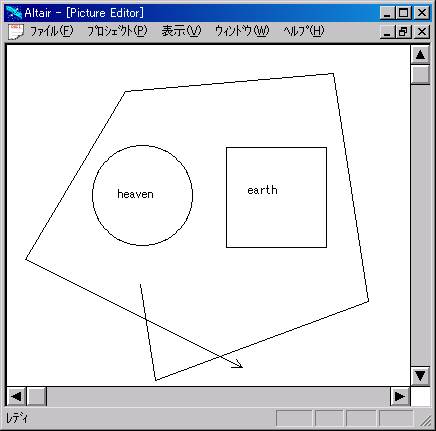
Task: Click the horizontal scrollbar thumb
Action: click(x=36, y=396)
